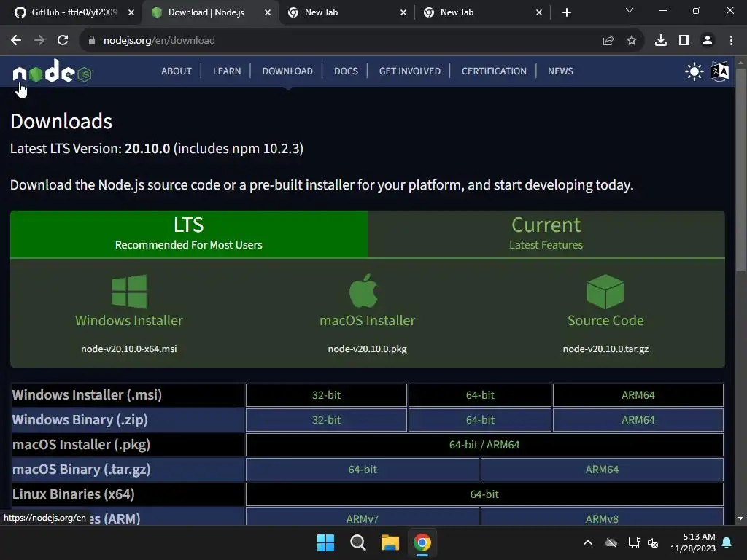
Task: Click the Windows Installer label link
Action: coord(129,321)
